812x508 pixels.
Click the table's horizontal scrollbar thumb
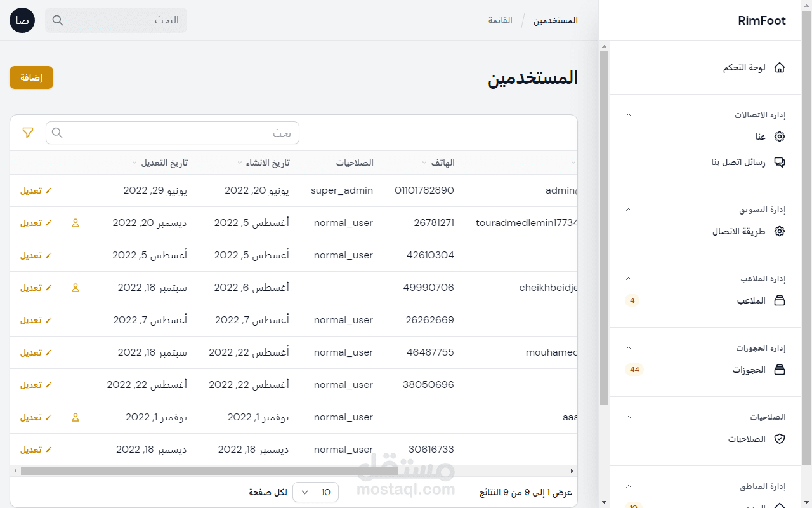pyautogui.click(x=209, y=471)
